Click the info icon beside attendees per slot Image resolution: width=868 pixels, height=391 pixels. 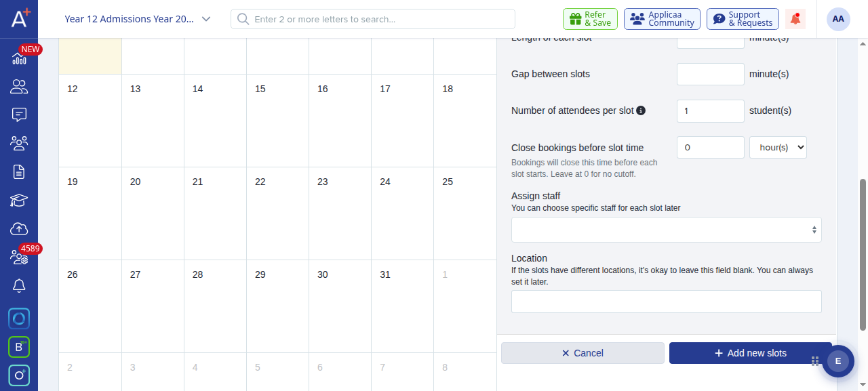pyautogui.click(x=641, y=110)
